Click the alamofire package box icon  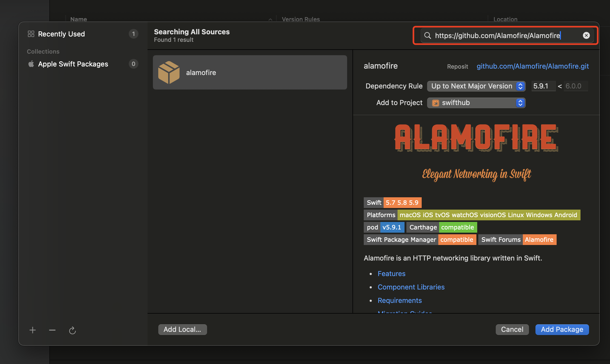pos(169,72)
